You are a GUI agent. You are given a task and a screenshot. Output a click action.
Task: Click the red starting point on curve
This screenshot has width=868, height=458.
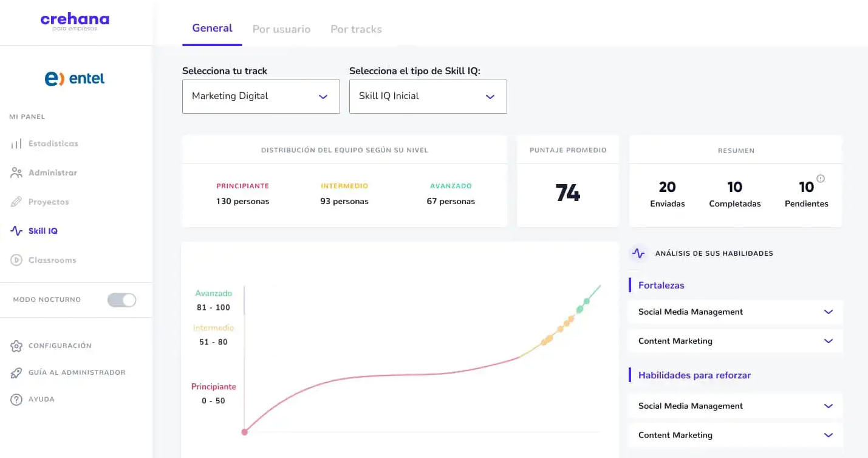[245, 432]
